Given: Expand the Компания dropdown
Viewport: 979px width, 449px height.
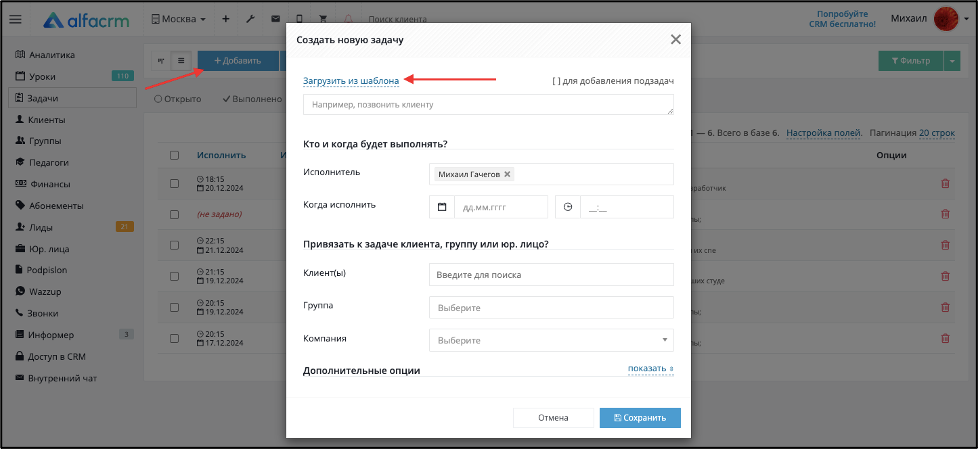Looking at the screenshot, I should pyautogui.click(x=551, y=340).
